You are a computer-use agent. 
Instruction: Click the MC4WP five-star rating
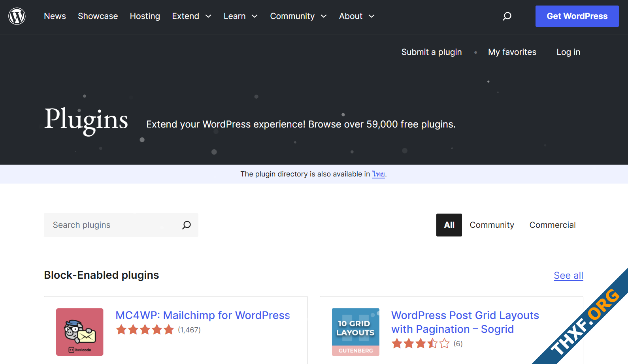[x=145, y=330]
